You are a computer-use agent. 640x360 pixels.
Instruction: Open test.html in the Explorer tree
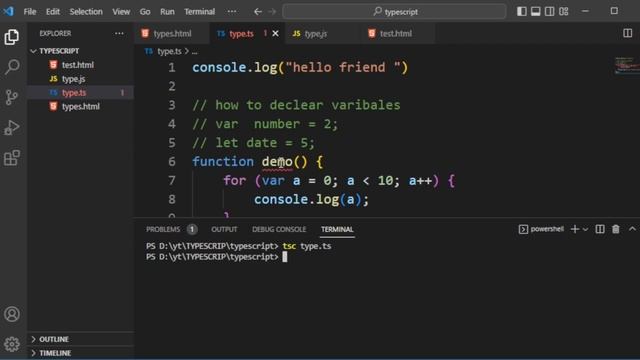pos(81,65)
